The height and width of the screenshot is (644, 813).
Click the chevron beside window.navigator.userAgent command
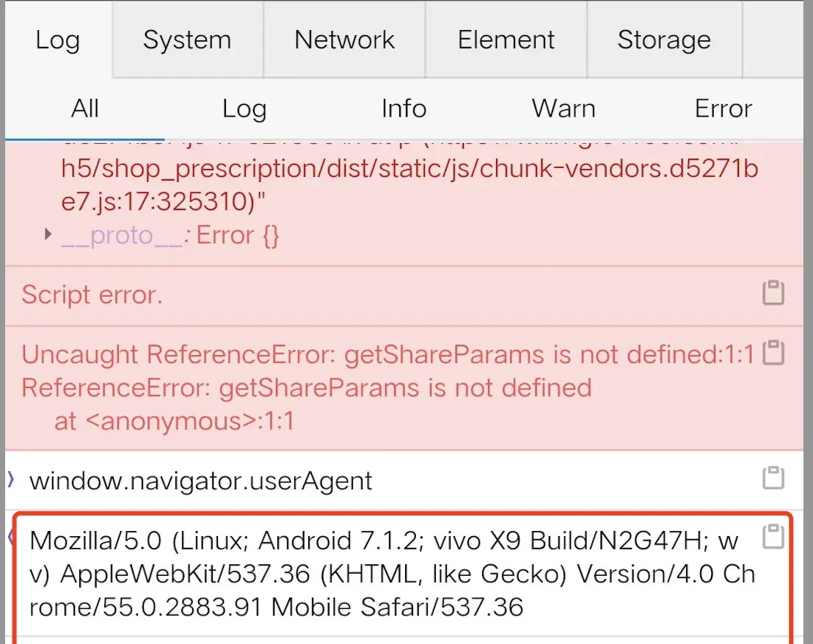click(11, 480)
